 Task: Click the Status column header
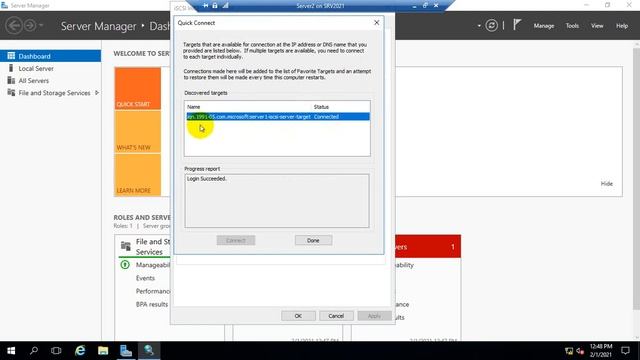(321, 107)
